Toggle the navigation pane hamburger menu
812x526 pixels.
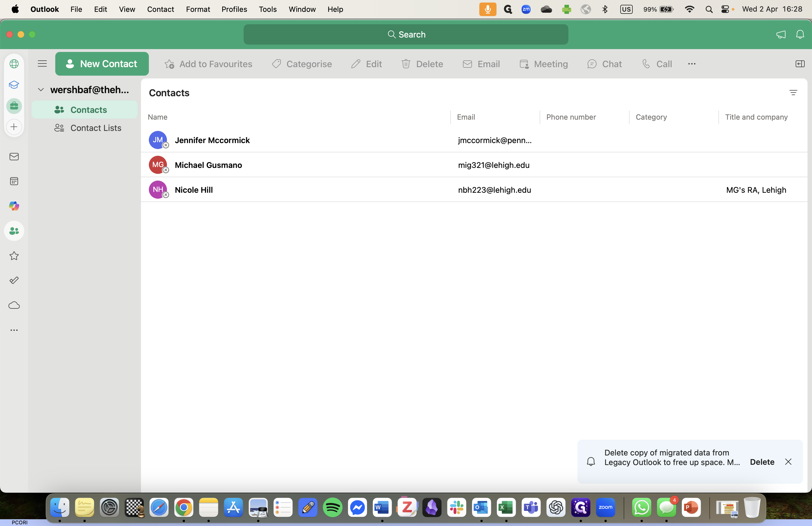(42, 63)
